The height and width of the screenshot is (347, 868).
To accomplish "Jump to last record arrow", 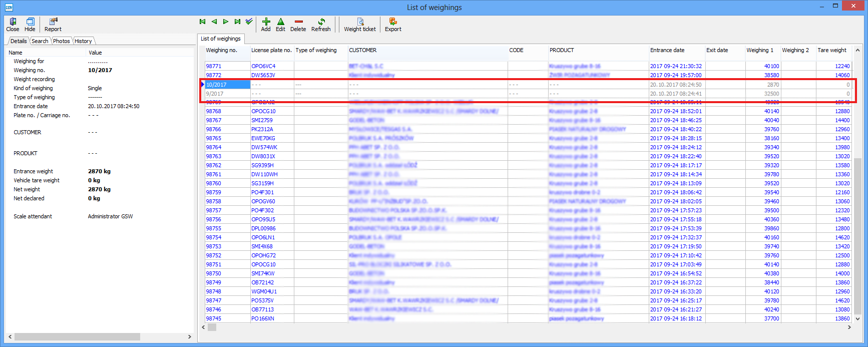I will (x=237, y=22).
